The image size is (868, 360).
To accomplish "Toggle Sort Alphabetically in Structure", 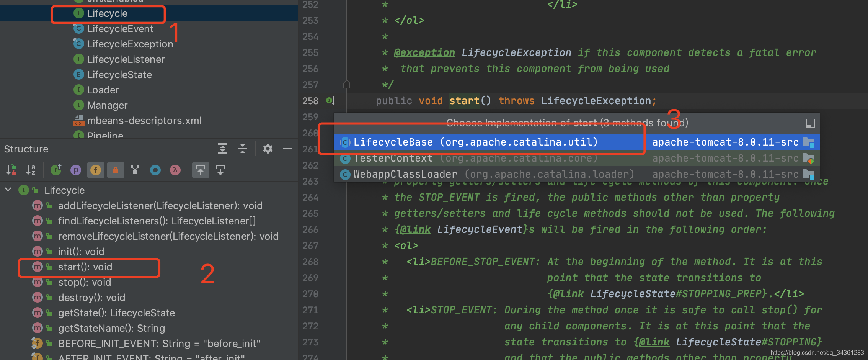I will coord(31,170).
